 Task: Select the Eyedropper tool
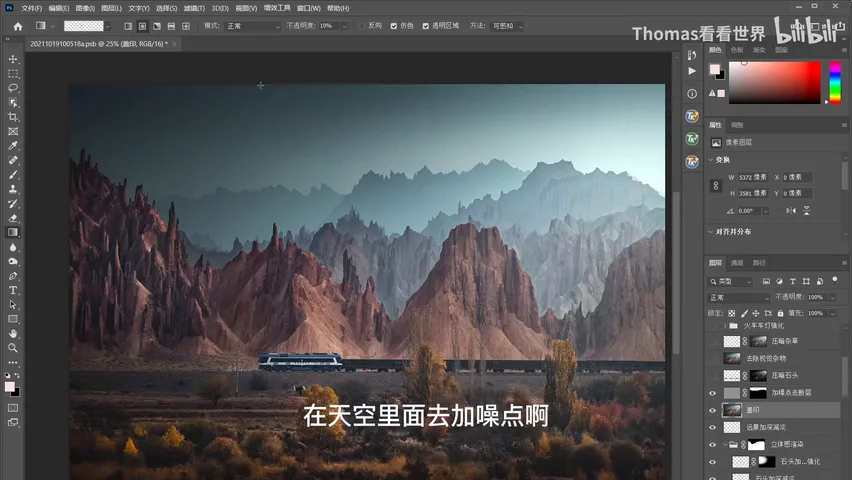point(13,146)
